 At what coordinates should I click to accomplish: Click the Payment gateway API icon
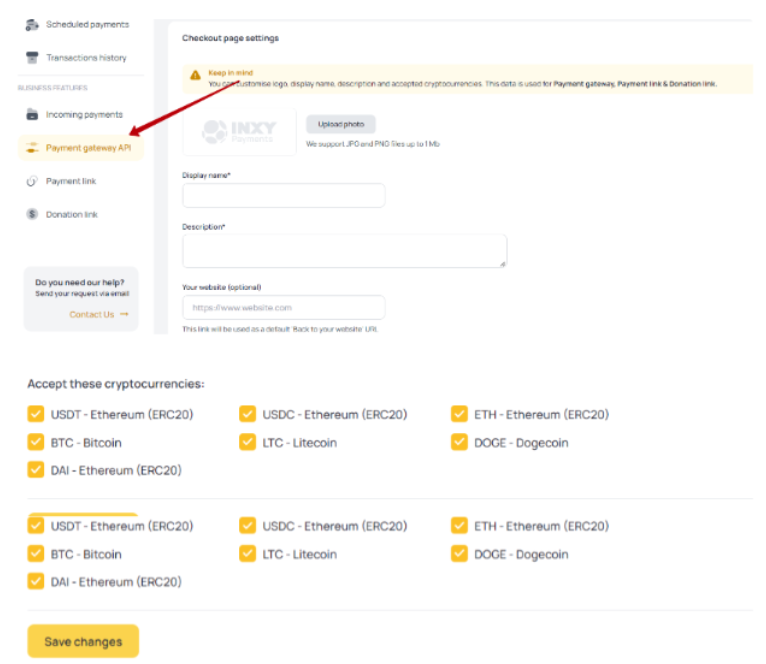32,148
